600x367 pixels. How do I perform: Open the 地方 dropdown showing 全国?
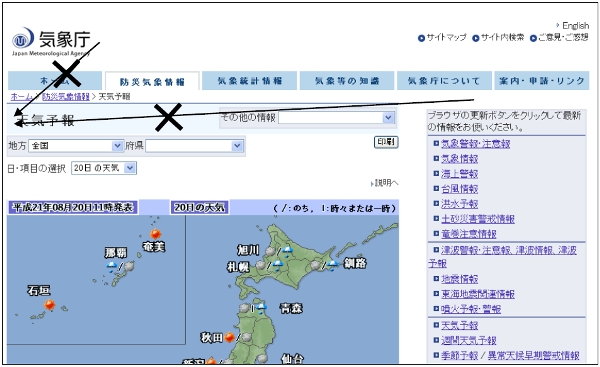pyautogui.click(x=76, y=146)
